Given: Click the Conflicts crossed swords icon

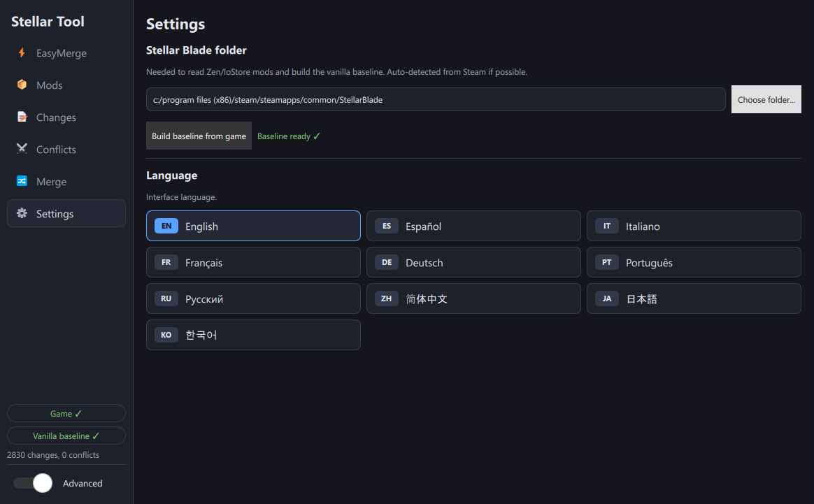Looking at the screenshot, I should point(22,149).
